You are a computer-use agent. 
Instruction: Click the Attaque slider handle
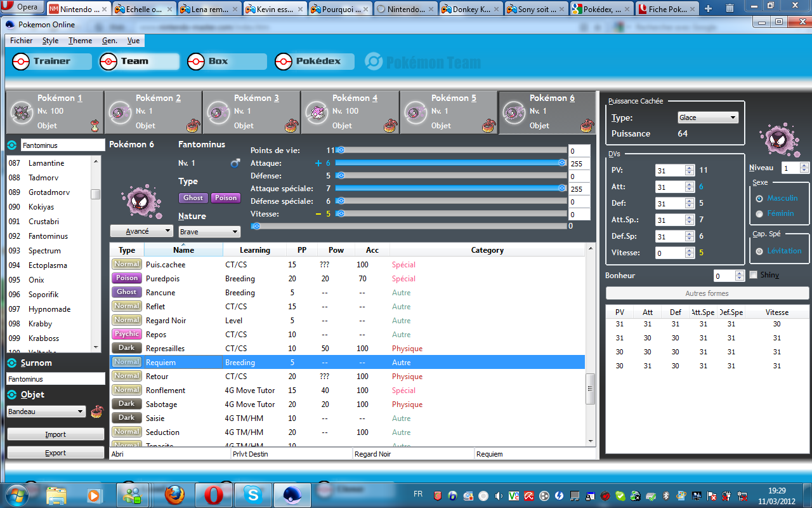[x=562, y=163]
